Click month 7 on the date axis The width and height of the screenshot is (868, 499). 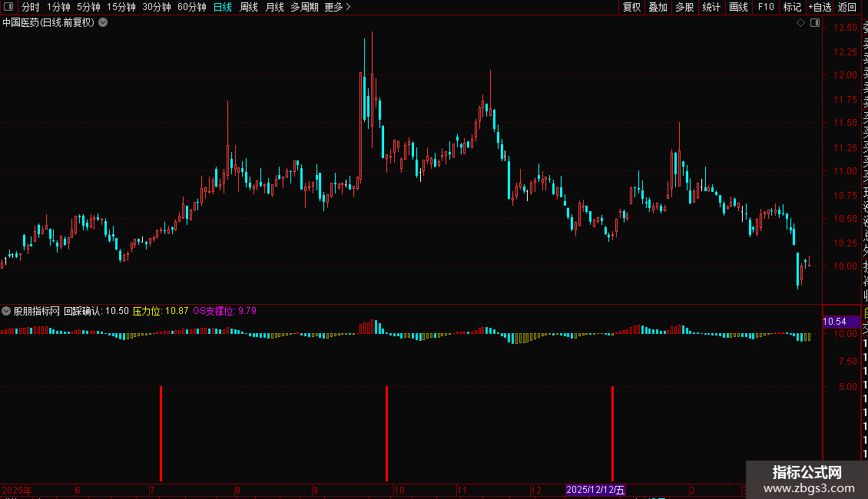point(152,490)
